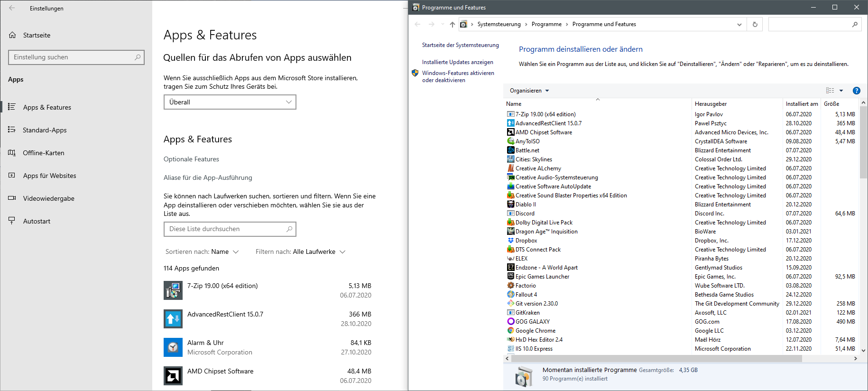Click the search magnifier in Einstellung suchen
This screenshot has width=868, height=391.
tap(138, 57)
